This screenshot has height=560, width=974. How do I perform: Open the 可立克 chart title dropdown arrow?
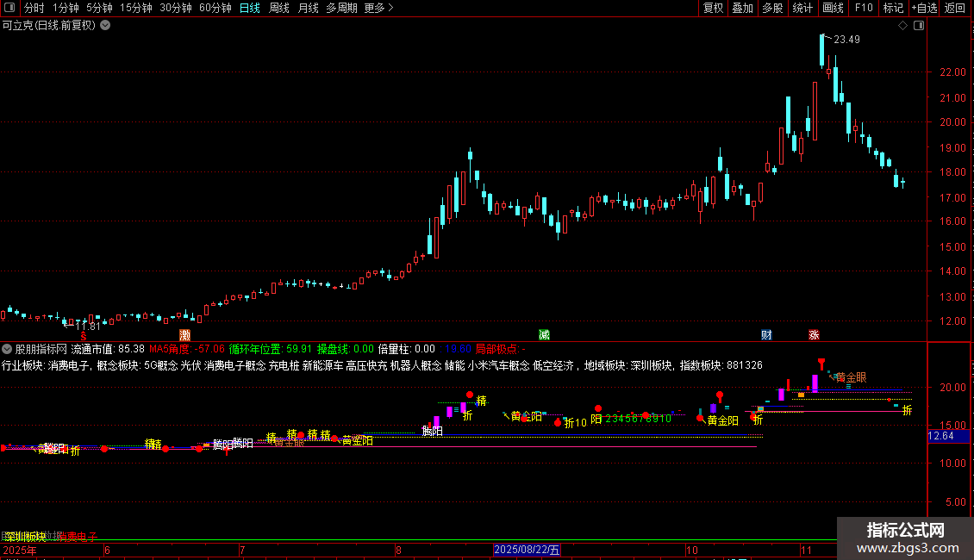coord(106,26)
